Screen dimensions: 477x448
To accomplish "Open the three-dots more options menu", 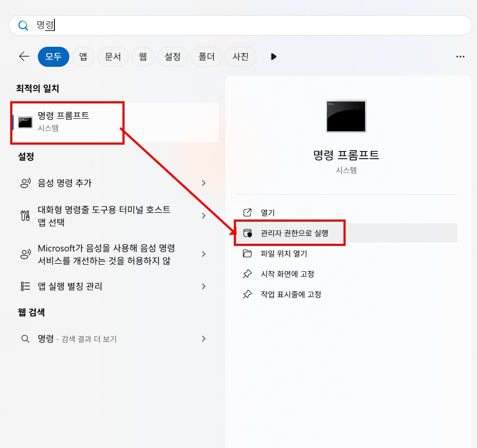I will (x=460, y=57).
